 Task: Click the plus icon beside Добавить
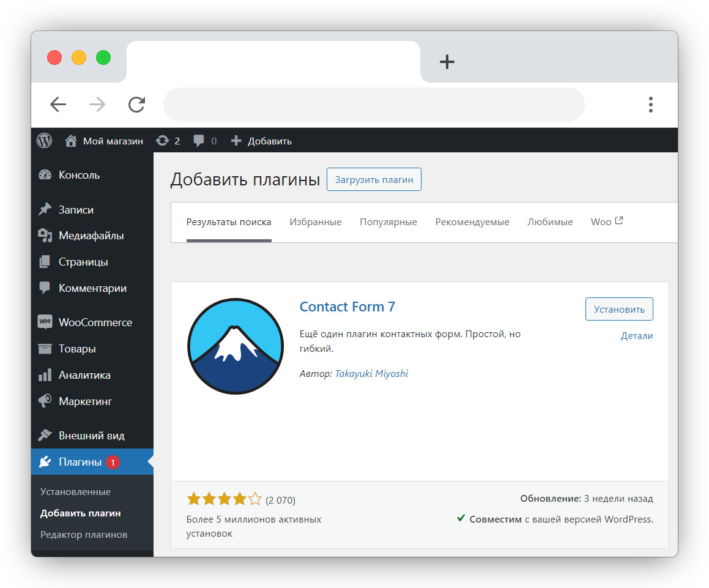(x=236, y=141)
